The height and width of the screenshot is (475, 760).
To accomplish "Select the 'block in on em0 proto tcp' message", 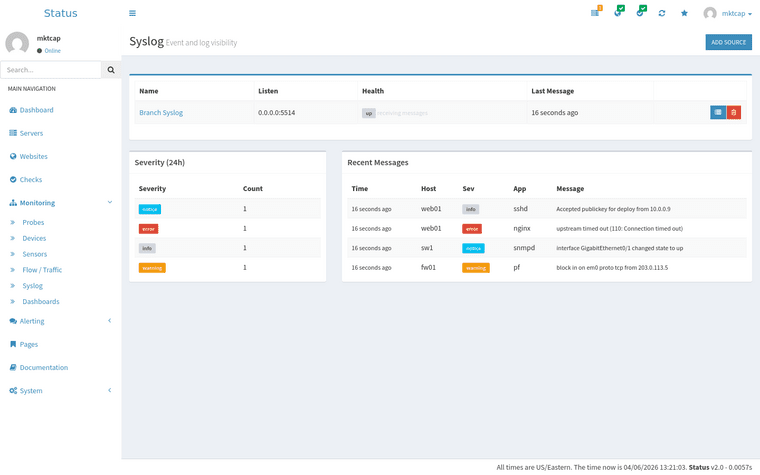I will tap(612, 268).
